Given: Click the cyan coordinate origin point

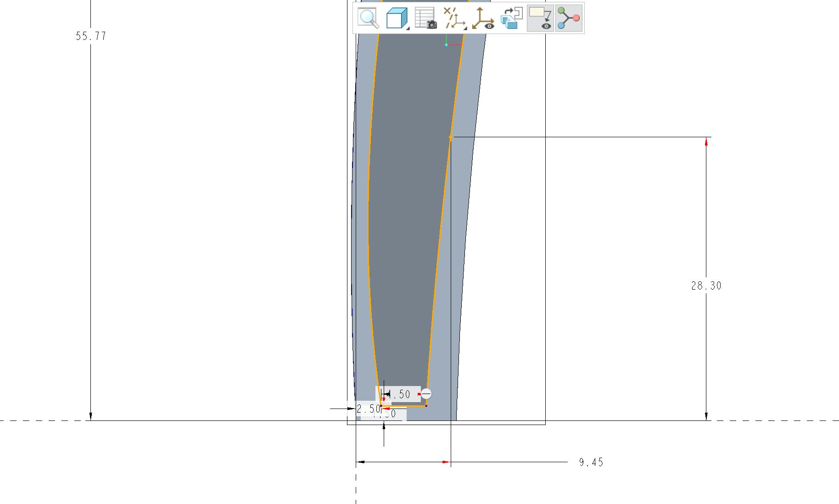Looking at the screenshot, I should pos(446,45).
